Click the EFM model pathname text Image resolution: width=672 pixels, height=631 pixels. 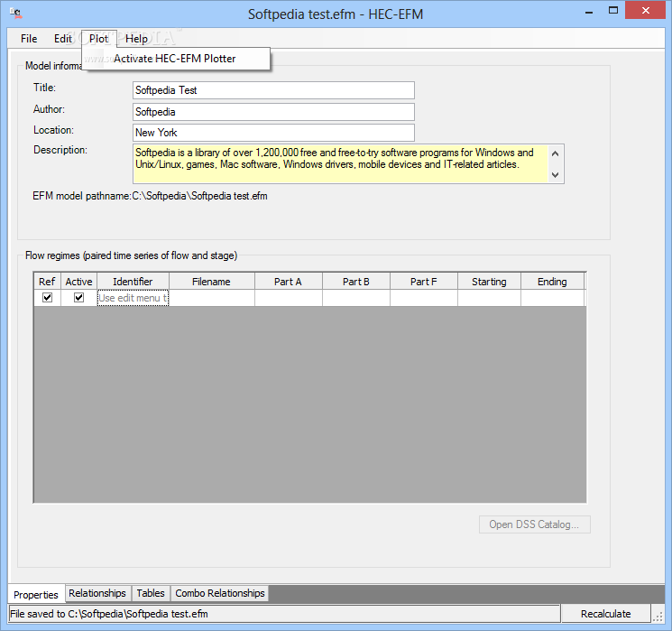pos(150,196)
